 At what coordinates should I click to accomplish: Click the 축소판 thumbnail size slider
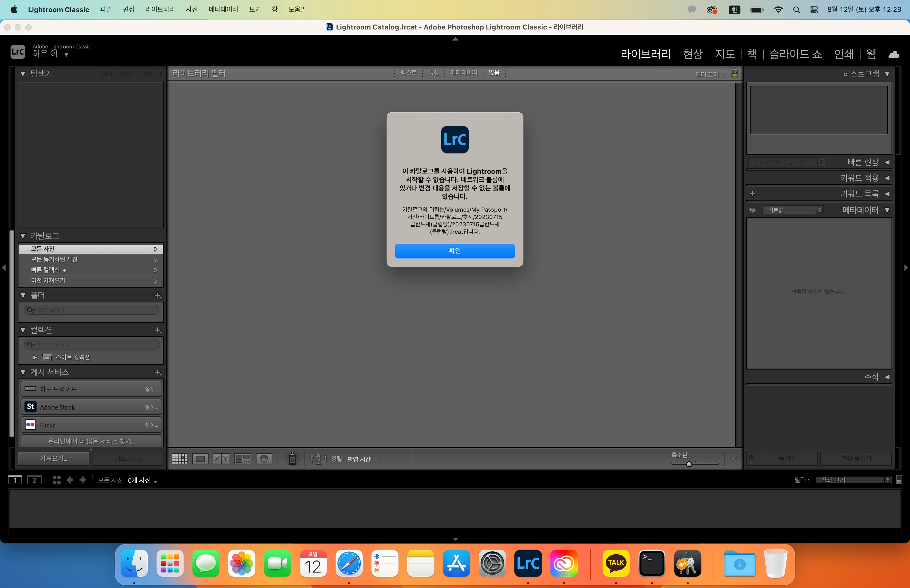689,464
